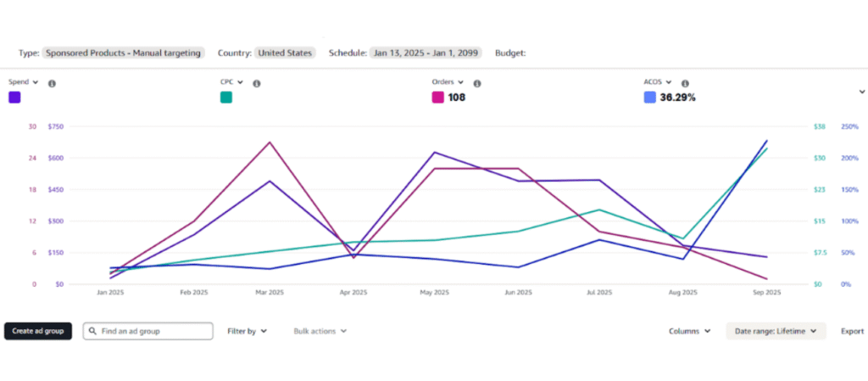Change the Date range: Lifetime selector

click(x=775, y=331)
